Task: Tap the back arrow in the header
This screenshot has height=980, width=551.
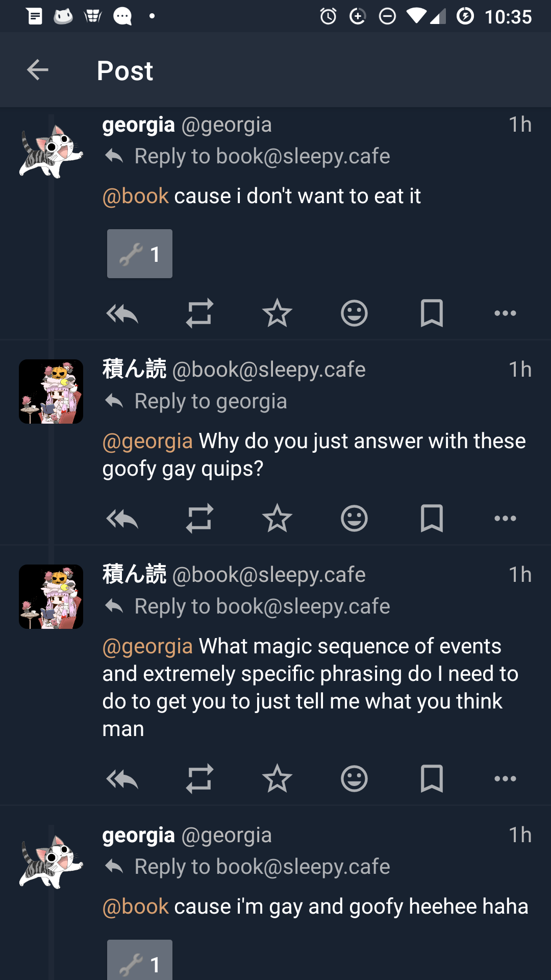Action: pos(38,70)
